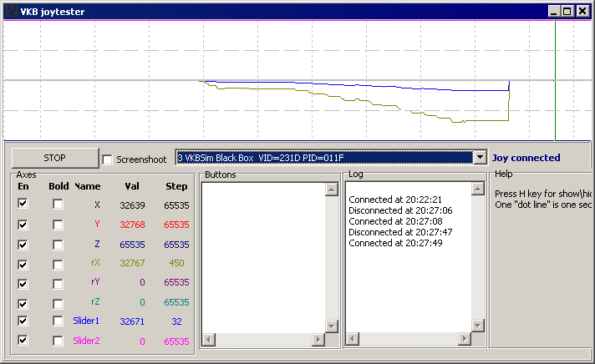The image size is (595, 364).
Task: Click the Y axis value 32768
Action: tap(132, 225)
